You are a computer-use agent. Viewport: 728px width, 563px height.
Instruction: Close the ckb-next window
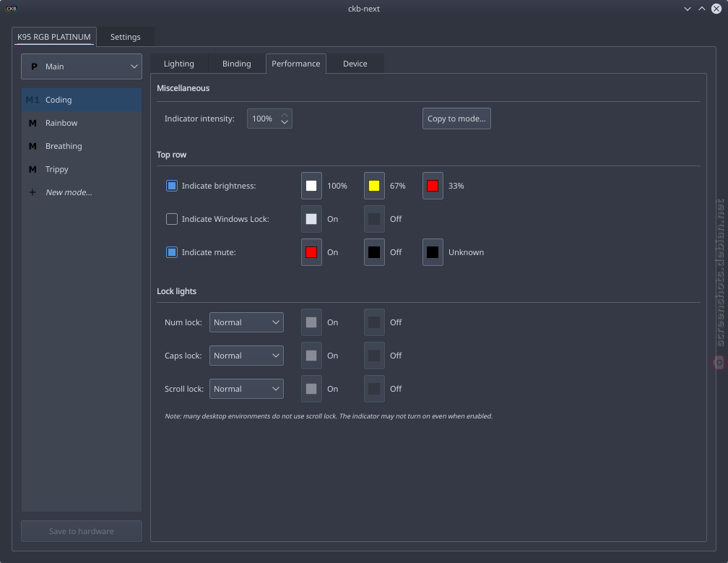[716, 9]
